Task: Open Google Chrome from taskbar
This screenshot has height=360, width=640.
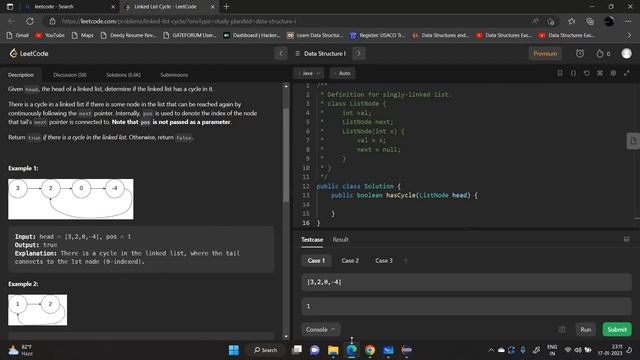Action: click(370, 350)
